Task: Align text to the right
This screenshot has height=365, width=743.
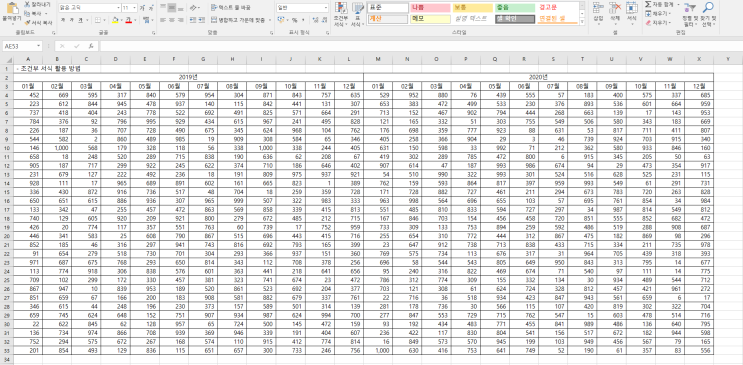Action: (181, 20)
